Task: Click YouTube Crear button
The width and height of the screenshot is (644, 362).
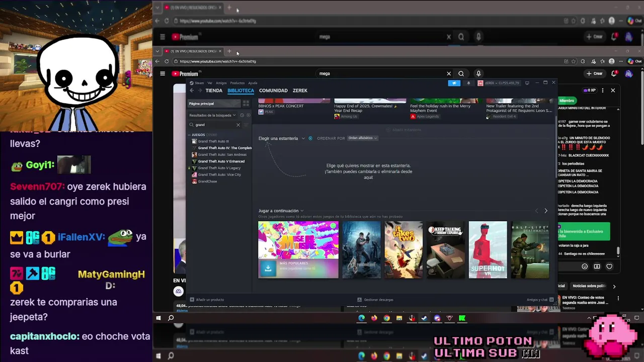Action: [x=594, y=73]
